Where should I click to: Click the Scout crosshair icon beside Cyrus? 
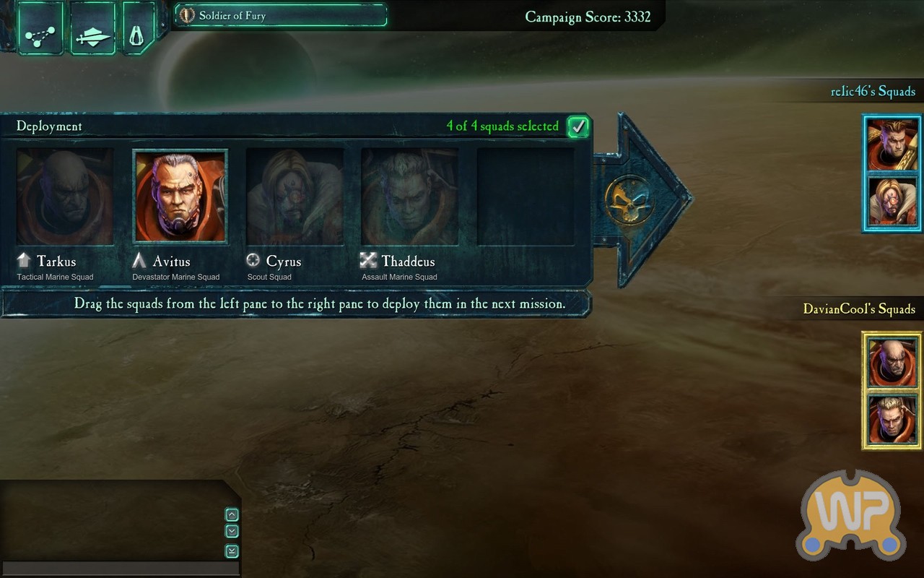[253, 260]
